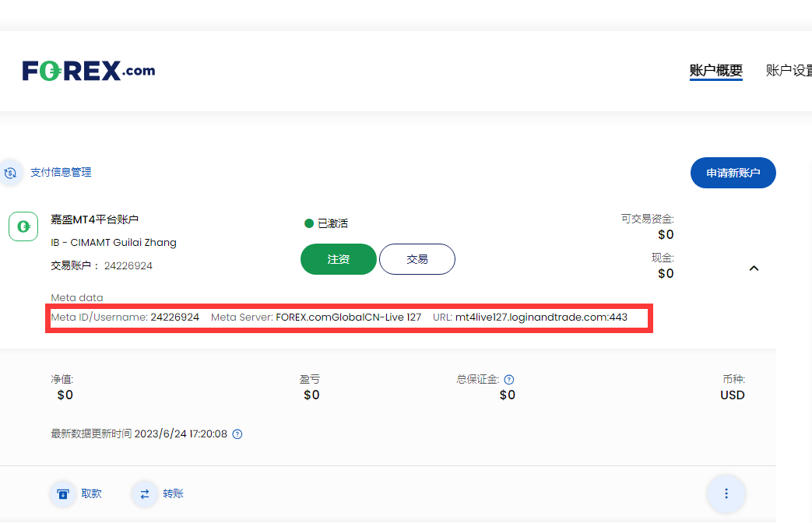The image size is (812, 523).
Task: Open the three-dot more options button
Action: point(726,493)
